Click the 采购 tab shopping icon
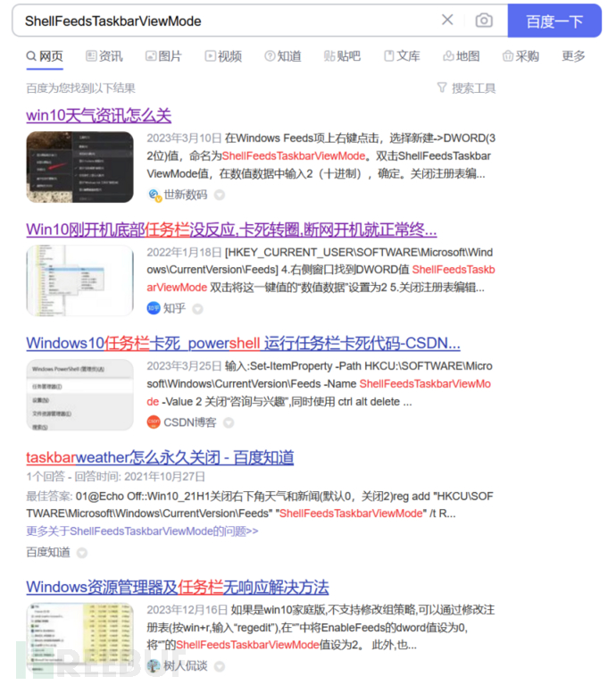 click(x=508, y=56)
